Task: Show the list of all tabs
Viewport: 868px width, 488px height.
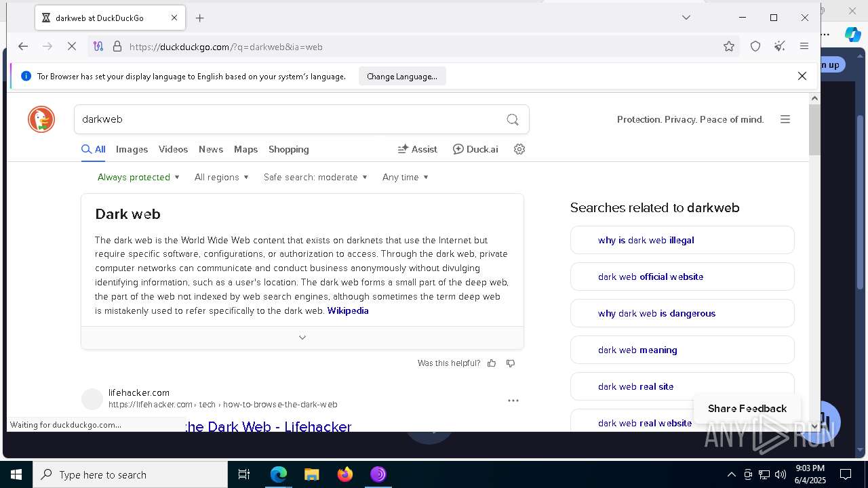Action: pyautogui.click(x=686, y=18)
